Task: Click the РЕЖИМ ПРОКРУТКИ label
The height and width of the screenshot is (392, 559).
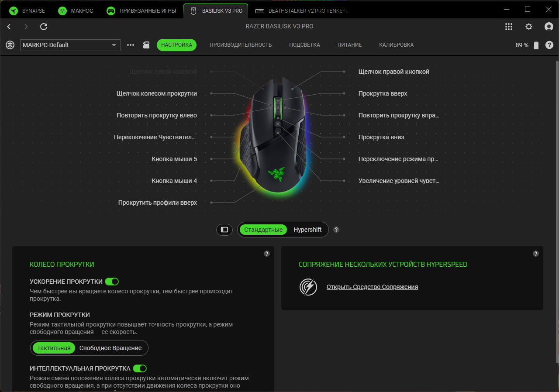Action: click(60, 315)
